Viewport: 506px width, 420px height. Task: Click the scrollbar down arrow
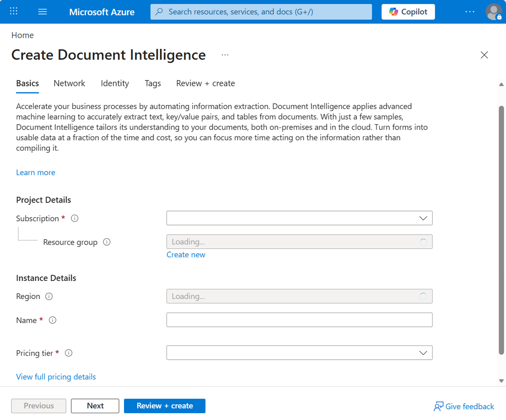pos(501,380)
